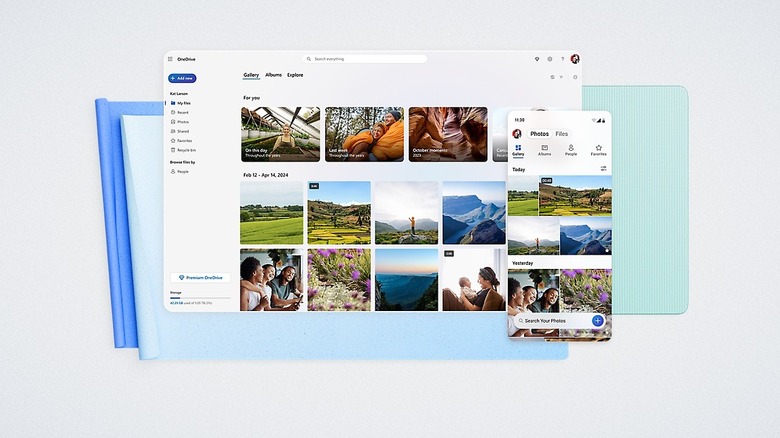Image resolution: width=780 pixels, height=438 pixels.
Task: Open the mobile terraced hills video thumbnail
Action: click(576, 196)
